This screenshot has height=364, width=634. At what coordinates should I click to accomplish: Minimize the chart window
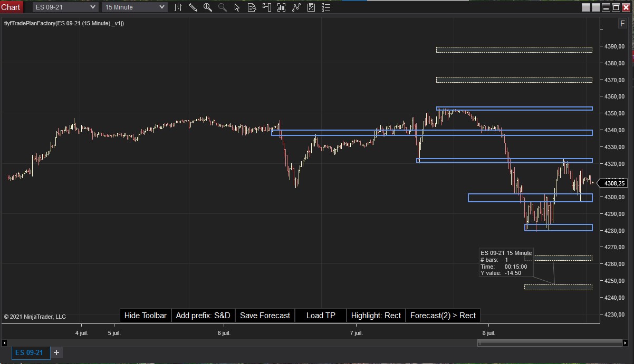point(606,7)
